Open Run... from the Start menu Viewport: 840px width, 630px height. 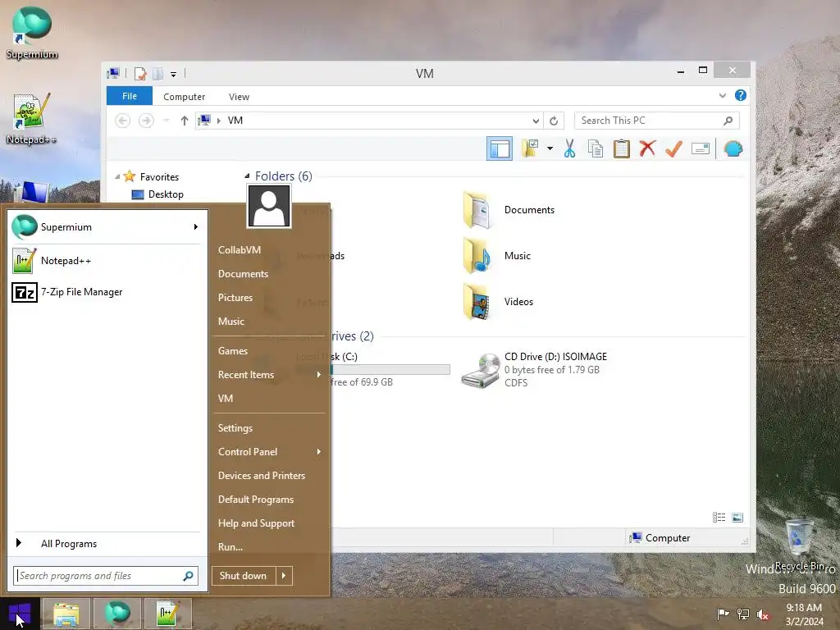coord(231,547)
